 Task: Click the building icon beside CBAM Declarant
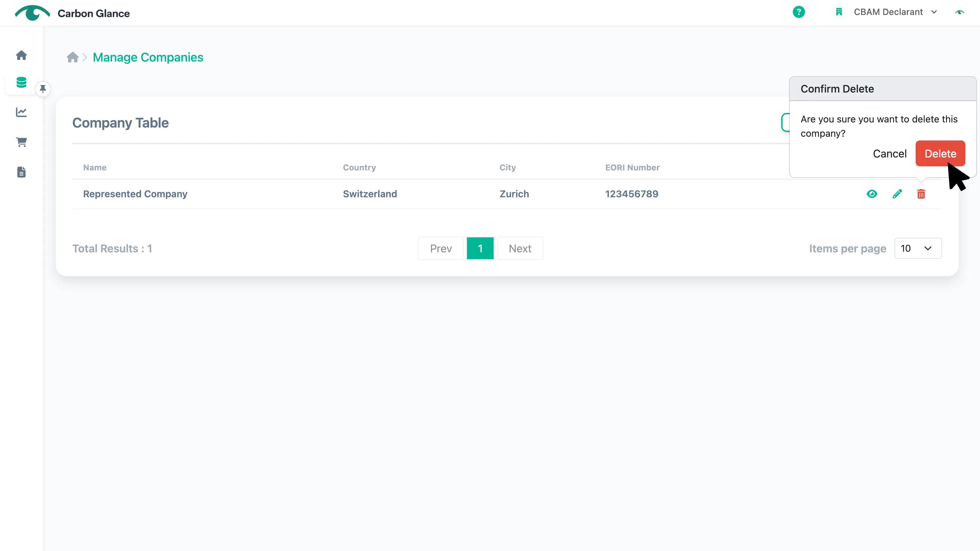click(838, 12)
